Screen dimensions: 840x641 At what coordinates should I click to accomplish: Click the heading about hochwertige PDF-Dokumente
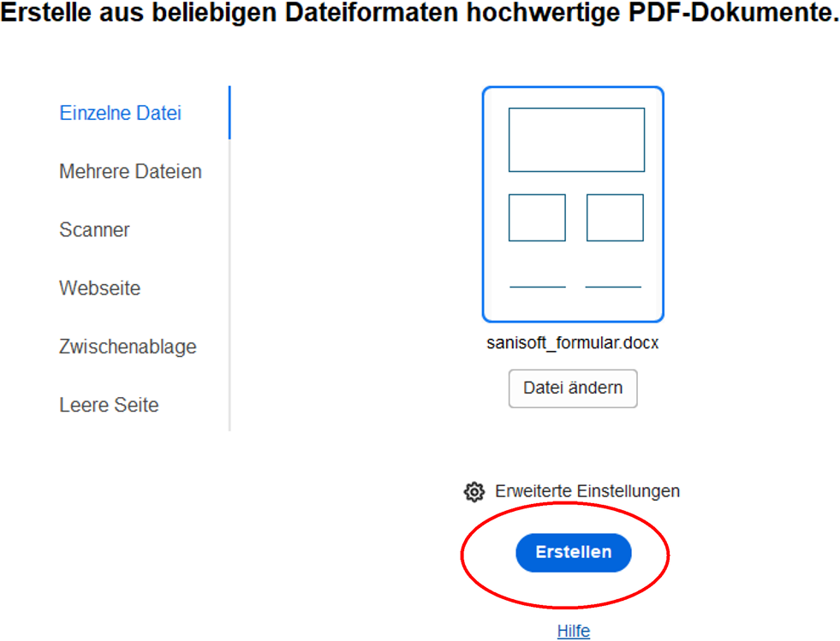point(420,12)
